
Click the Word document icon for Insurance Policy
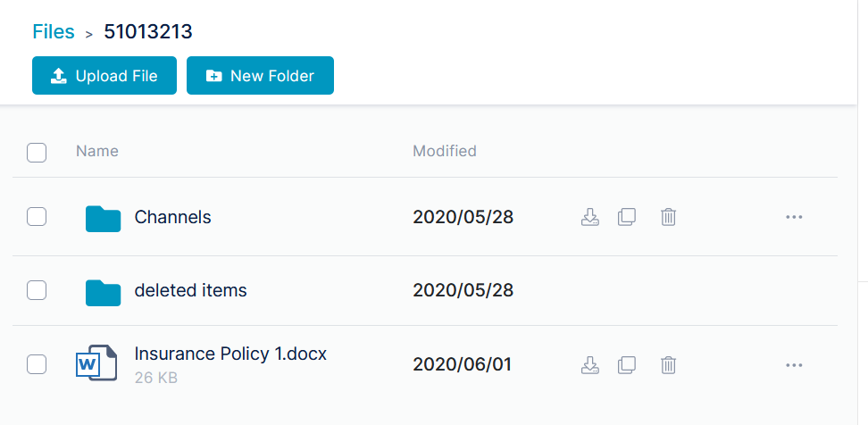pos(96,363)
